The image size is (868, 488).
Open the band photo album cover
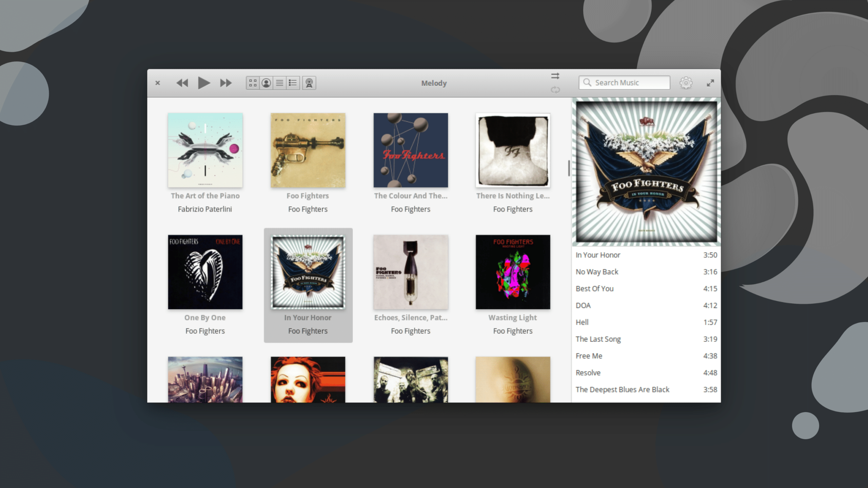coord(411,380)
